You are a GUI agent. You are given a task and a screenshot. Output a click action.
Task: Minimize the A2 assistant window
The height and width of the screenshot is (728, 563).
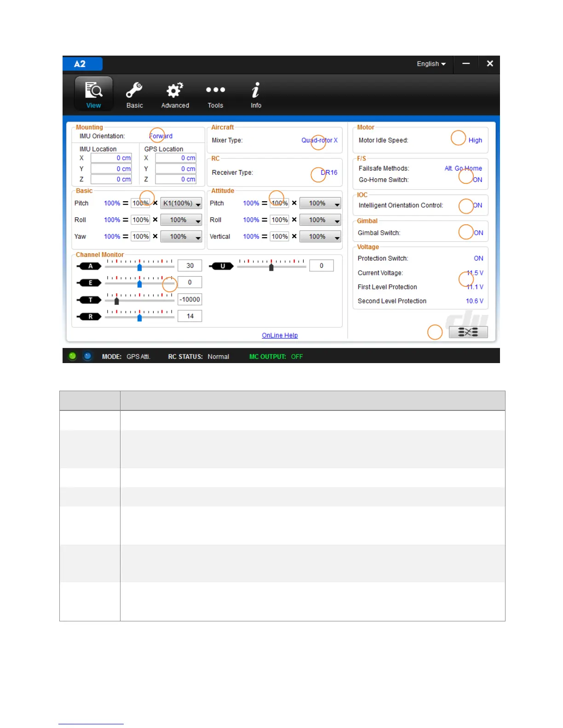tap(466, 64)
